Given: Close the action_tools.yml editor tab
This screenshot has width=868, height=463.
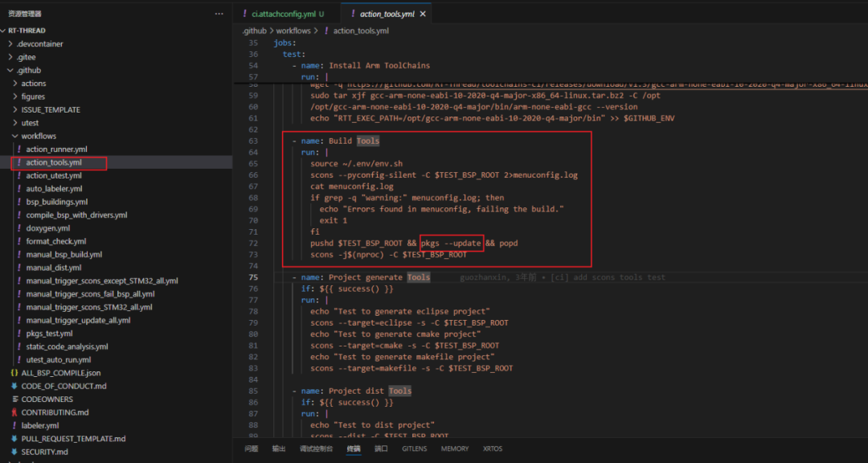Looking at the screenshot, I should 423,14.
